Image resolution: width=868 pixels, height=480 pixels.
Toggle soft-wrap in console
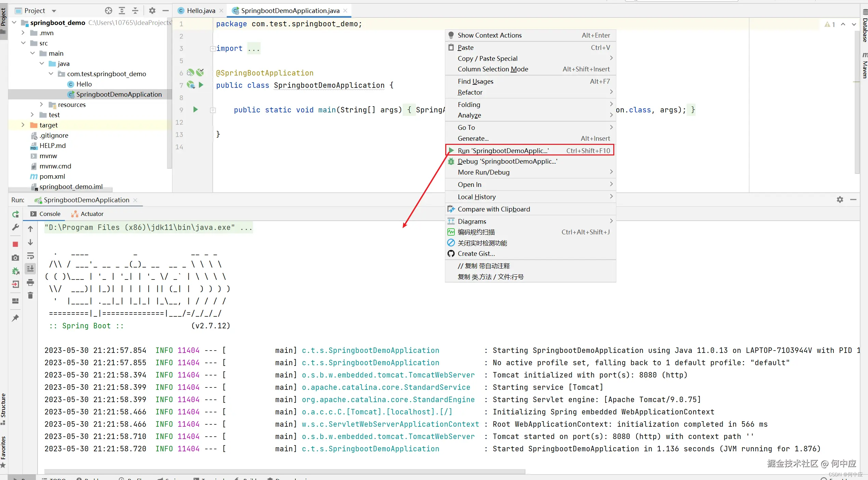click(30, 256)
